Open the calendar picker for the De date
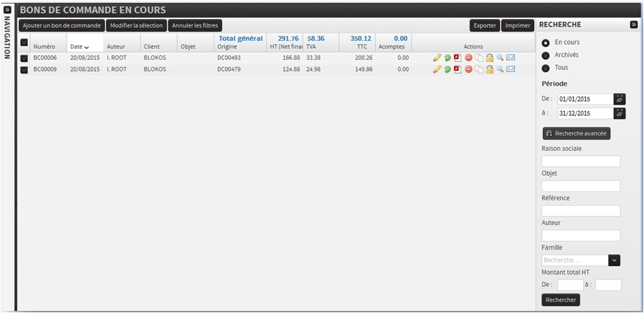The width and height of the screenshot is (644, 313). [619, 100]
